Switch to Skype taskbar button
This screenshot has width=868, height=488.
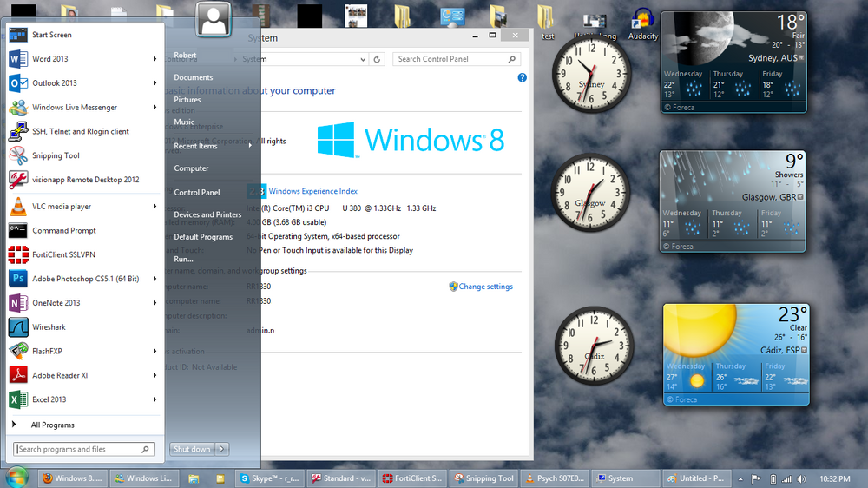pyautogui.click(x=270, y=478)
